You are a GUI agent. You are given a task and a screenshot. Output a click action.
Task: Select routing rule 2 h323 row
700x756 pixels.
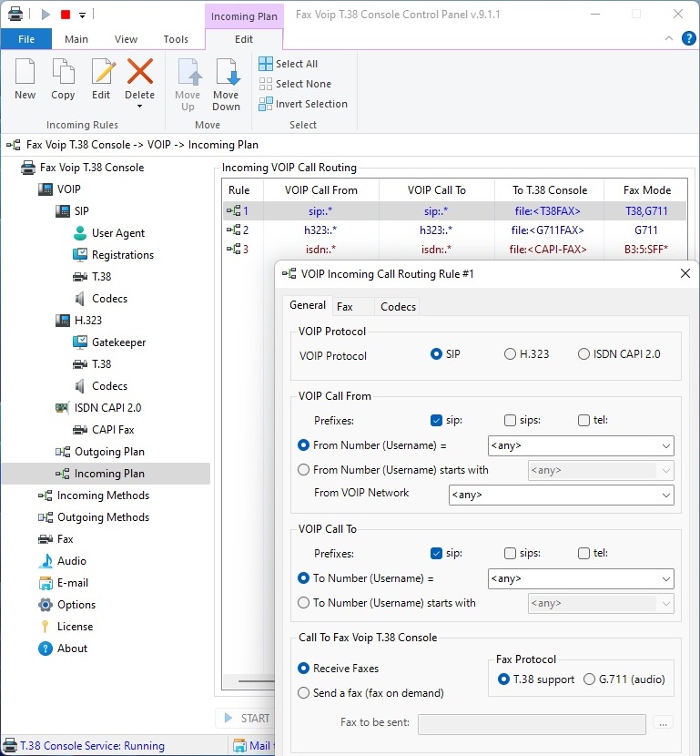pyautogui.click(x=454, y=230)
